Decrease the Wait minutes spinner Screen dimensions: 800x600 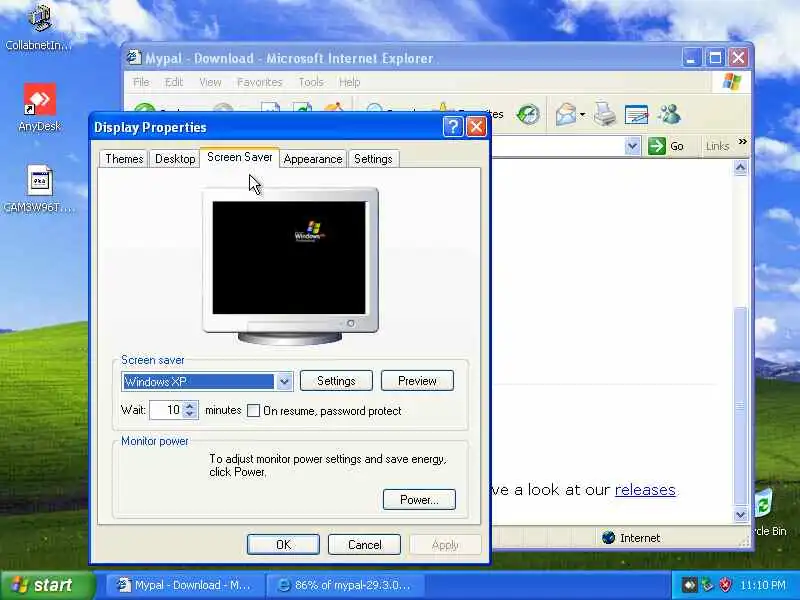pyautogui.click(x=190, y=414)
